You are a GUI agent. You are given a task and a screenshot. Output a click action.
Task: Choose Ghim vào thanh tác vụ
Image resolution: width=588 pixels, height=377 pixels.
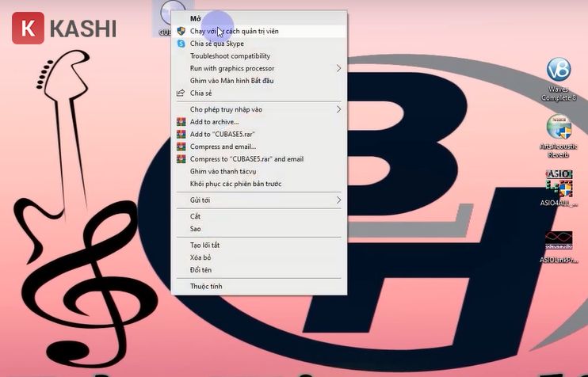pyautogui.click(x=223, y=171)
